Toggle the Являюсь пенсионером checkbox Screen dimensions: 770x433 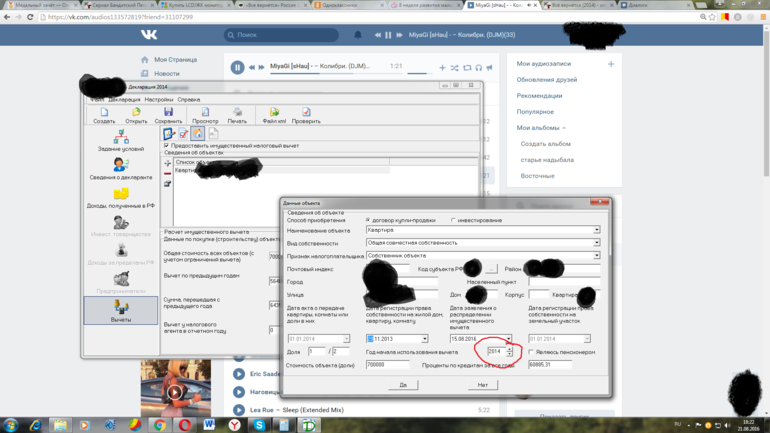(x=531, y=352)
